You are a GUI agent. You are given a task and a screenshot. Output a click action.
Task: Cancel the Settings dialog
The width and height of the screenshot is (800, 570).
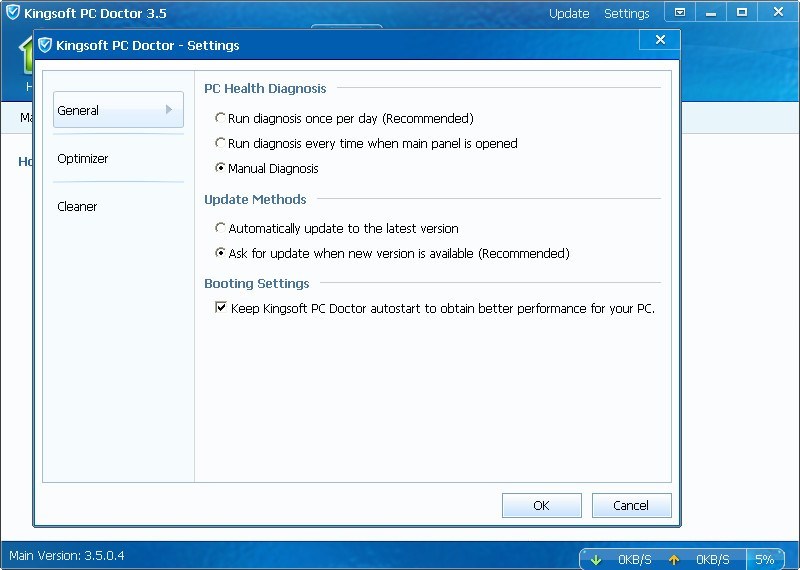[631, 505]
